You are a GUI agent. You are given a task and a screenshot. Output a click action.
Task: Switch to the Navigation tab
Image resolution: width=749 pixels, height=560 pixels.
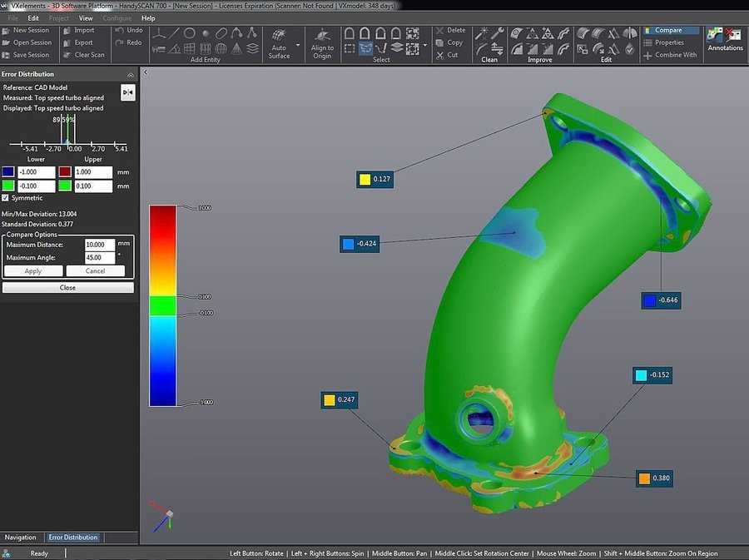(x=21, y=538)
